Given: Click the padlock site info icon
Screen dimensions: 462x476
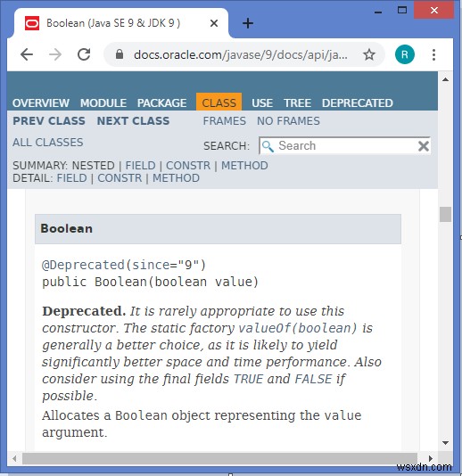Looking at the screenshot, I should [x=120, y=54].
